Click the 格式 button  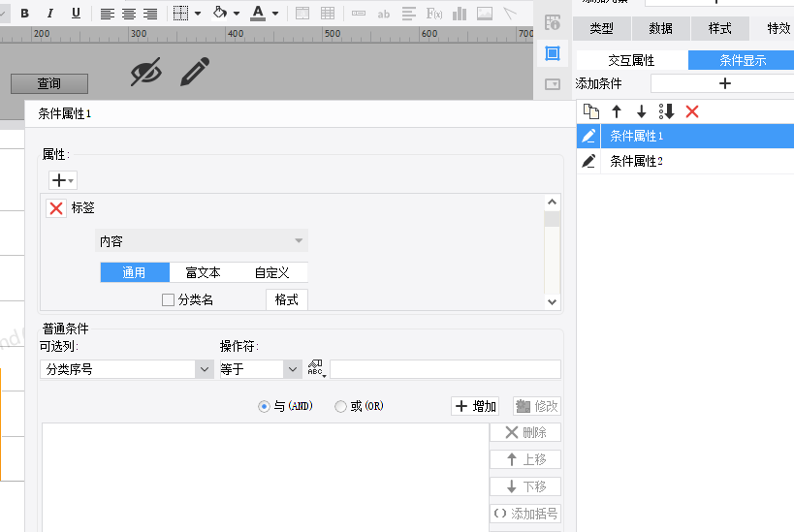click(287, 299)
